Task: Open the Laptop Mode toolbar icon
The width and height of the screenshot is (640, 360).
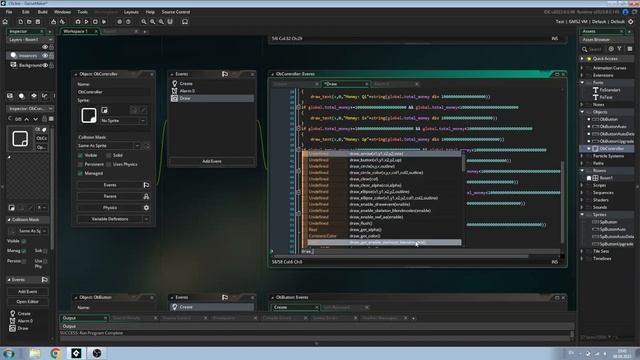Action: 185,22
